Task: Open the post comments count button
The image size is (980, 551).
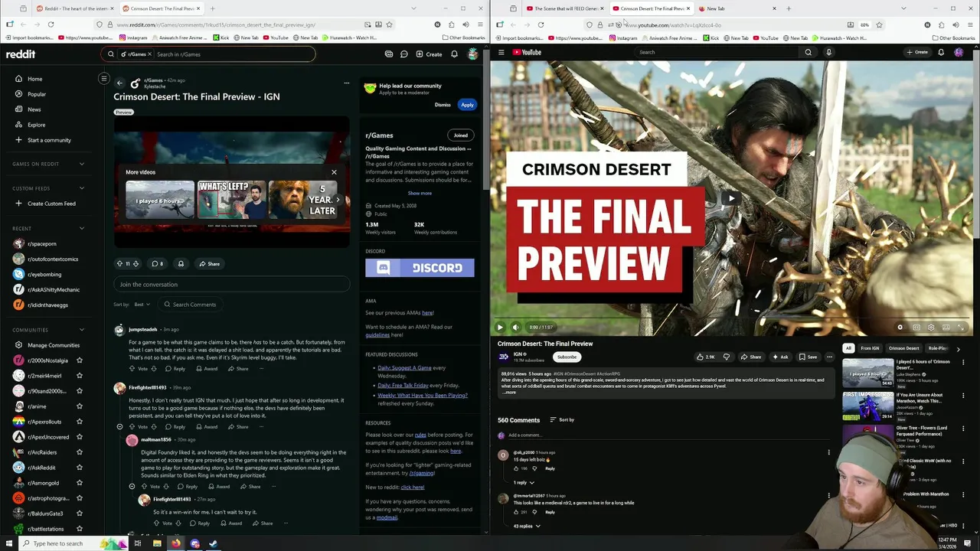Action: [x=158, y=264]
